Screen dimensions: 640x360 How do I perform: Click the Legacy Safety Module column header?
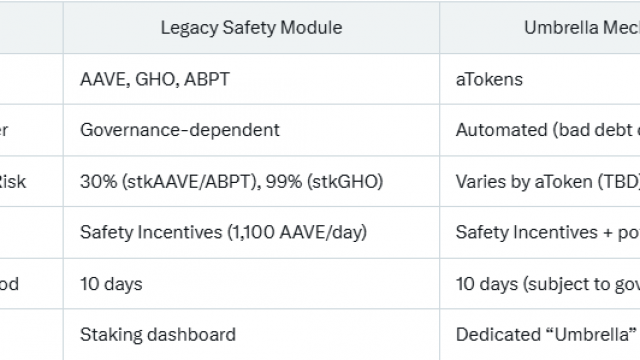click(251, 28)
